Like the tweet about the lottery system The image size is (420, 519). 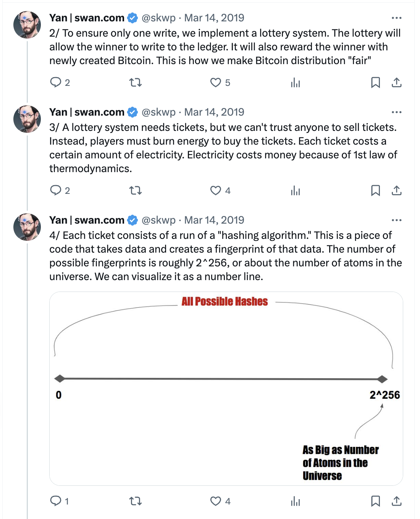(216, 82)
